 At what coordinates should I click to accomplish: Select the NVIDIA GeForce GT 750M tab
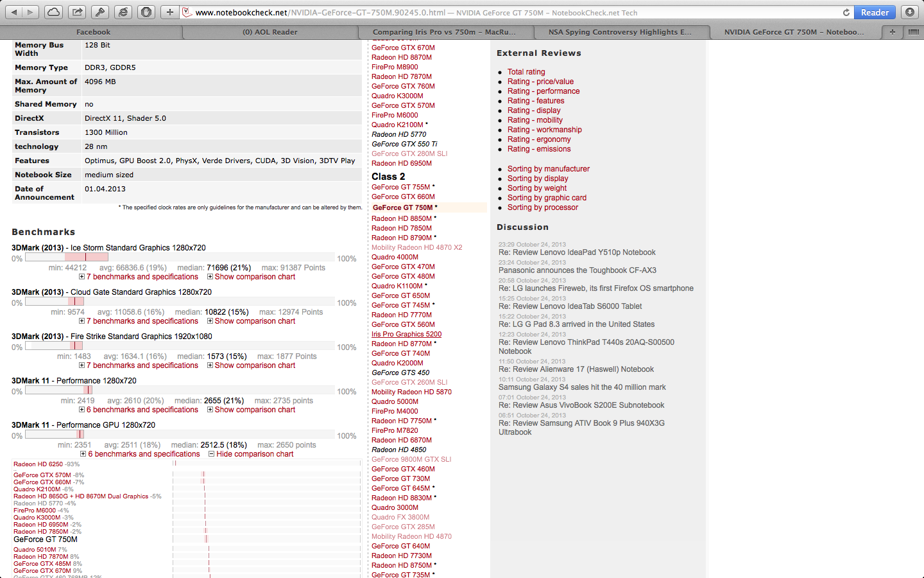pos(794,32)
